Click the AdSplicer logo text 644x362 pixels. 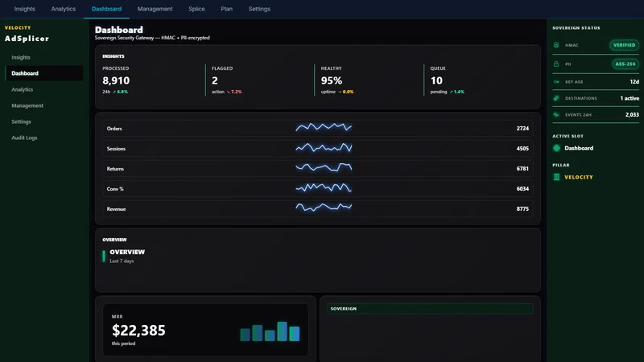point(27,39)
